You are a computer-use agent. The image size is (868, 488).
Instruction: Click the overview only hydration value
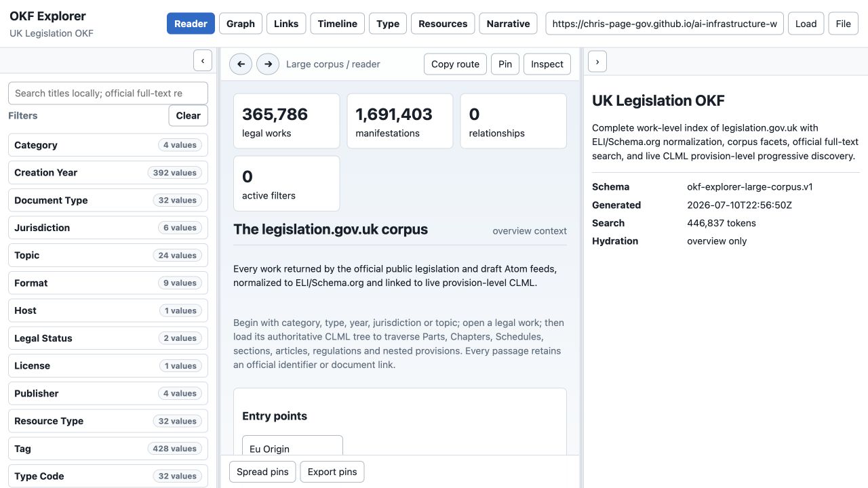coord(717,241)
